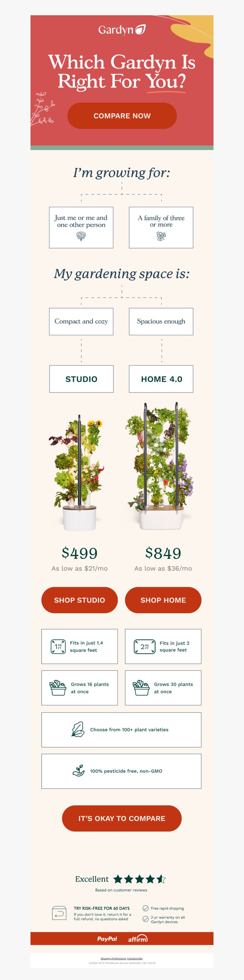Screen dimensions: 244x980
Task: Click IT'S OKAY TO COMPARE button
Action: [x=122, y=818]
